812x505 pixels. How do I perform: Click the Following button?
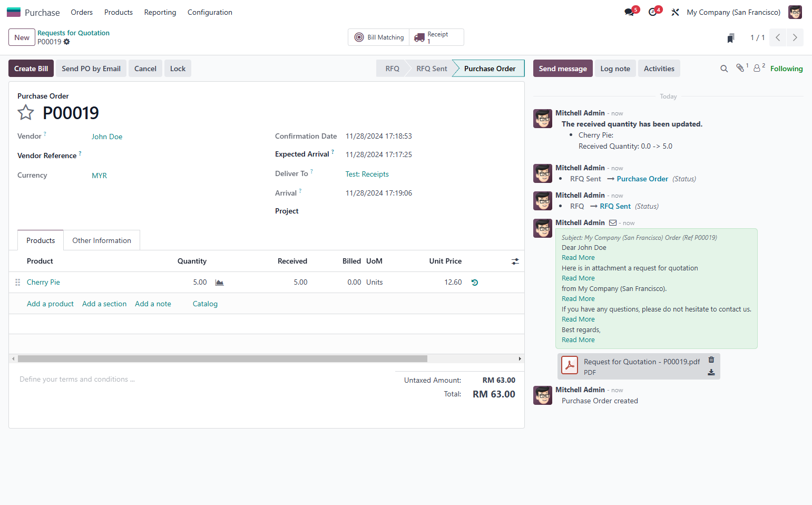pos(786,69)
